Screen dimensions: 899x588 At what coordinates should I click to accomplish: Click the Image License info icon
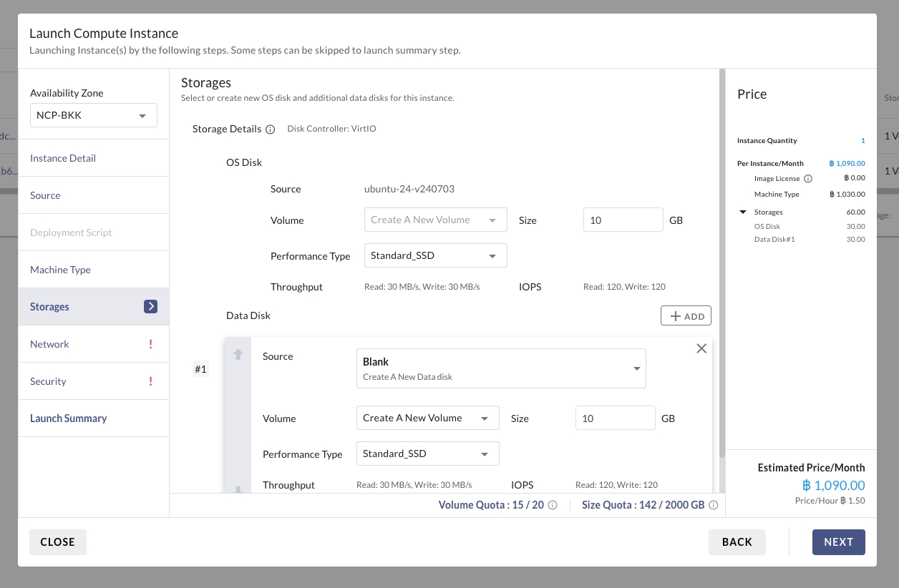[x=808, y=179]
